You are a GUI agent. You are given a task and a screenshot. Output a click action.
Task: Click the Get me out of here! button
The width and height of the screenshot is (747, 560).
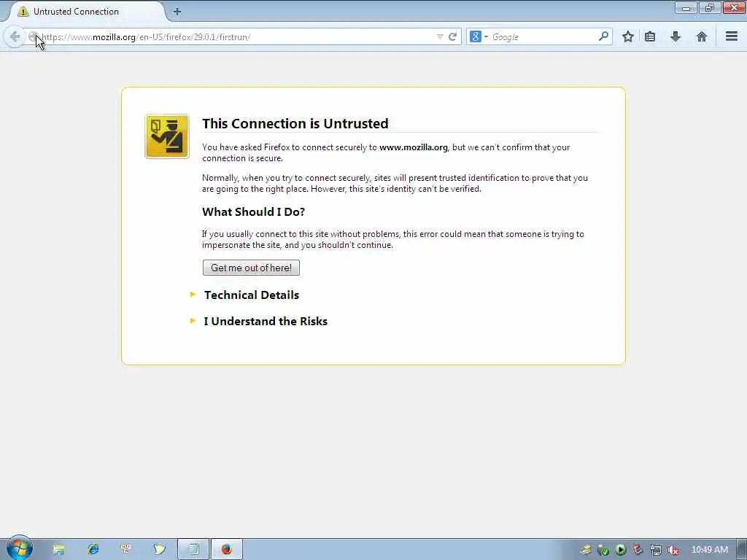pos(251,268)
